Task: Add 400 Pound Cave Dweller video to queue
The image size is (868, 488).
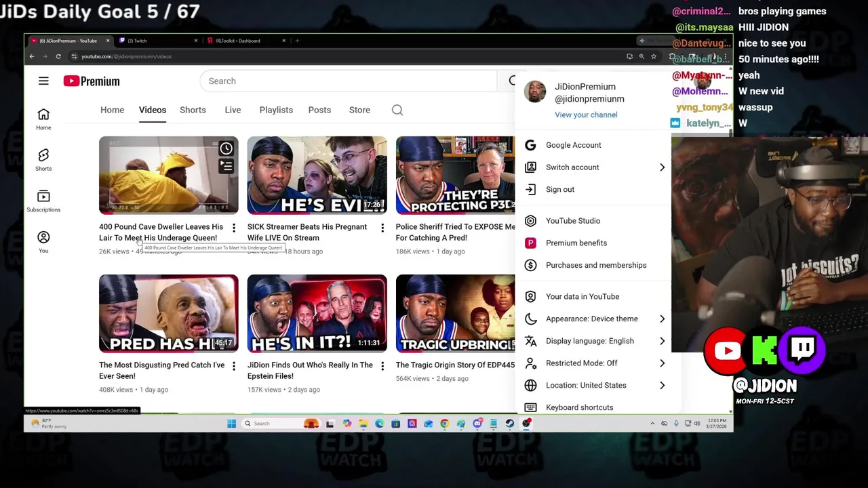Action: click(226, 165)
